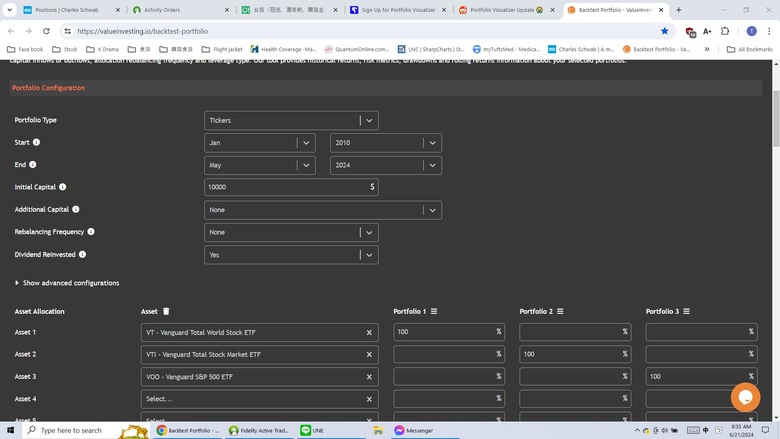Click Portfolio 1 percent field for VT

tap(449, 332)
